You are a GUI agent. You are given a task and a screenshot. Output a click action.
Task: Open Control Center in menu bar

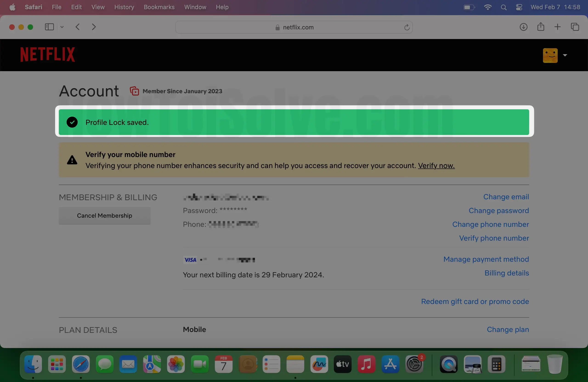519,7
